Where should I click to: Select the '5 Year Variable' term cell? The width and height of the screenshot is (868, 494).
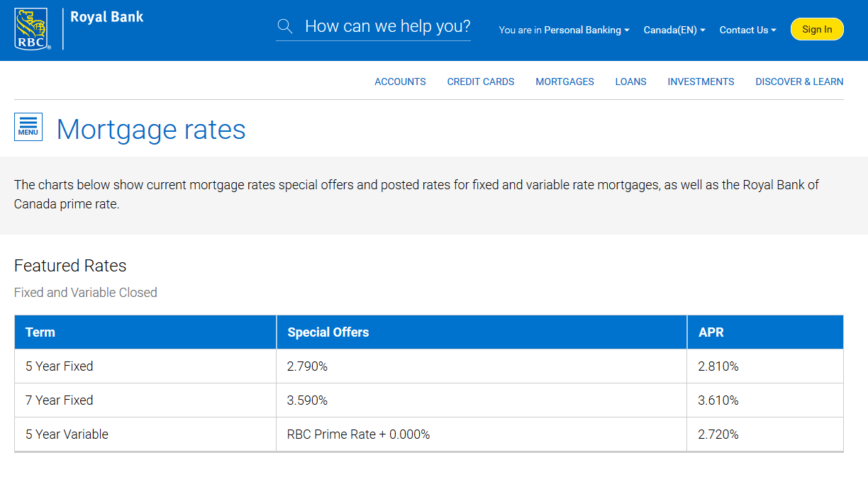(145, 434)
